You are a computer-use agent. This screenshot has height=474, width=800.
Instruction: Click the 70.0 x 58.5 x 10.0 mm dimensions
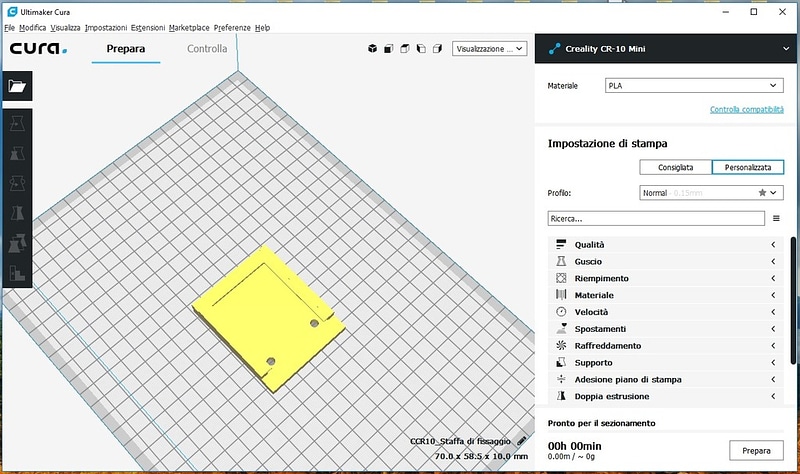tap(481, 456)
